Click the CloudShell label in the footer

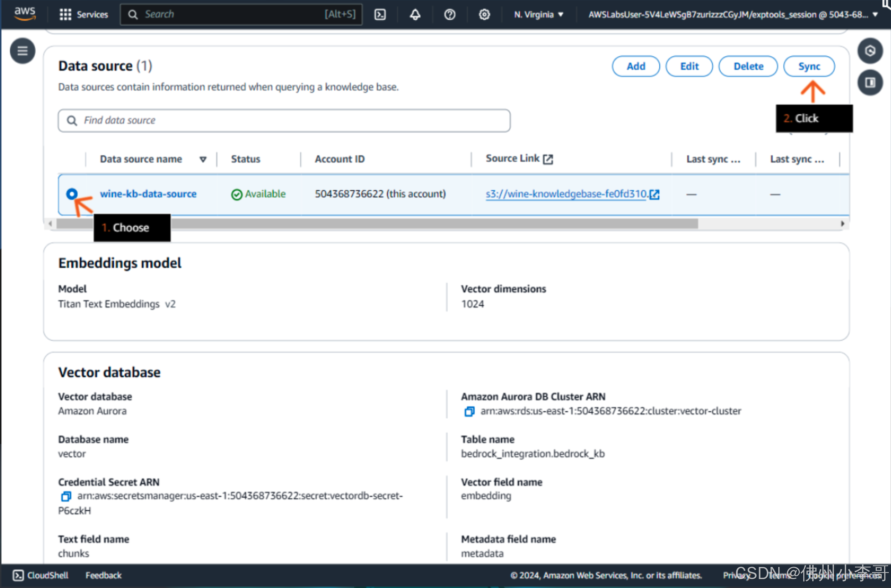tap(48, 575)
